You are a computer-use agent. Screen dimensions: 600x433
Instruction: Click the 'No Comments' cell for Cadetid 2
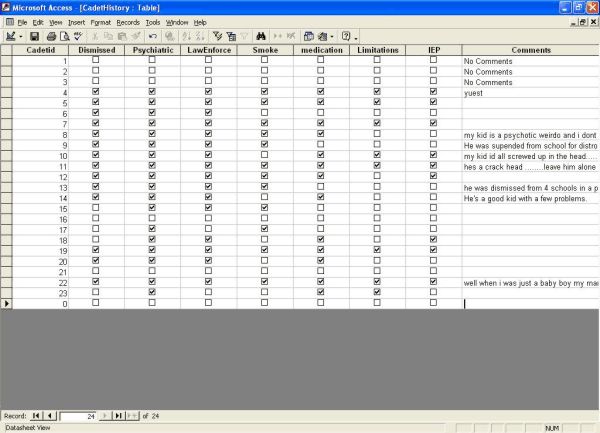click(531, 72)
